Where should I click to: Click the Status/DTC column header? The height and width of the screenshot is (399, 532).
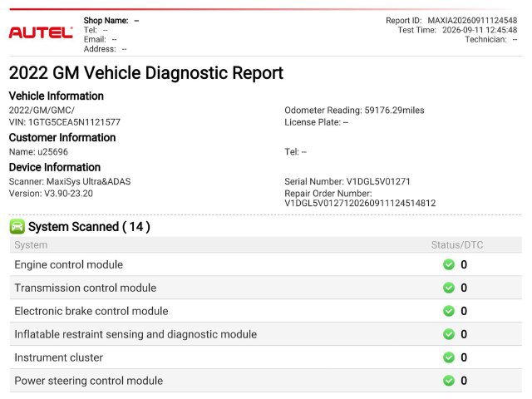[x=457, y=245]
